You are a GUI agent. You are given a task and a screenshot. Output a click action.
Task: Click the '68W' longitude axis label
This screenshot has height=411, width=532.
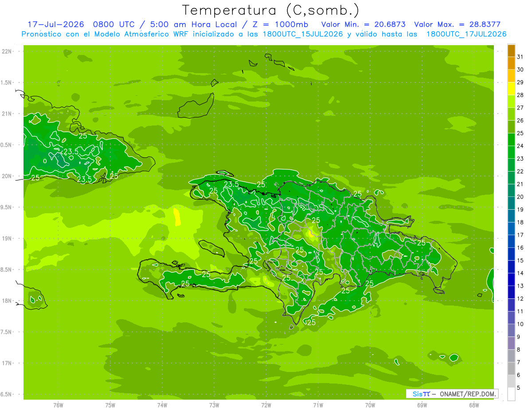474,405
